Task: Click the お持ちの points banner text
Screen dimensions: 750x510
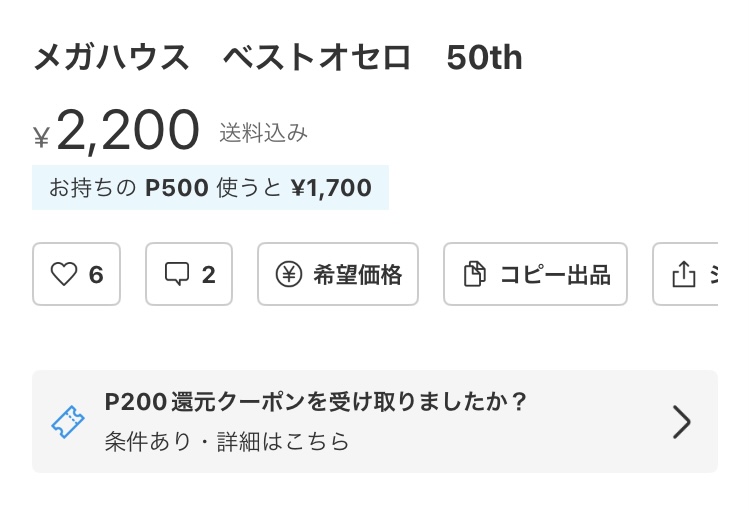Action: click(92, 188)
